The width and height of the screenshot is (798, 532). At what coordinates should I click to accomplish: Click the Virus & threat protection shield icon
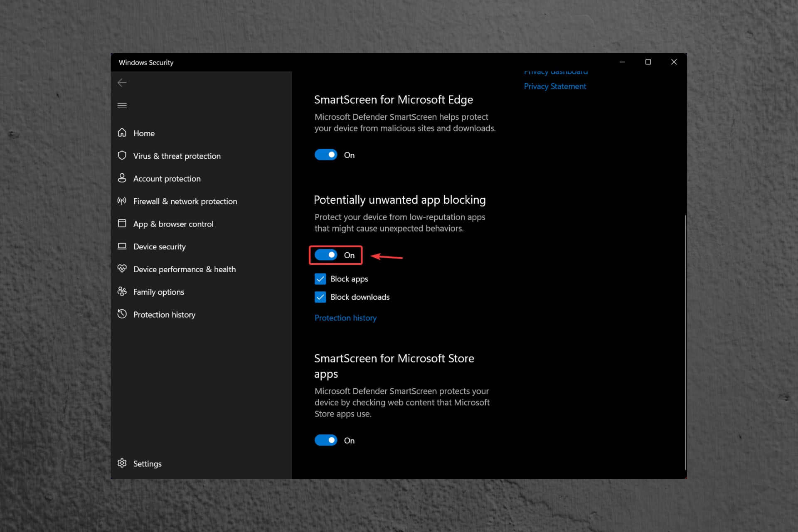point(122,155)
